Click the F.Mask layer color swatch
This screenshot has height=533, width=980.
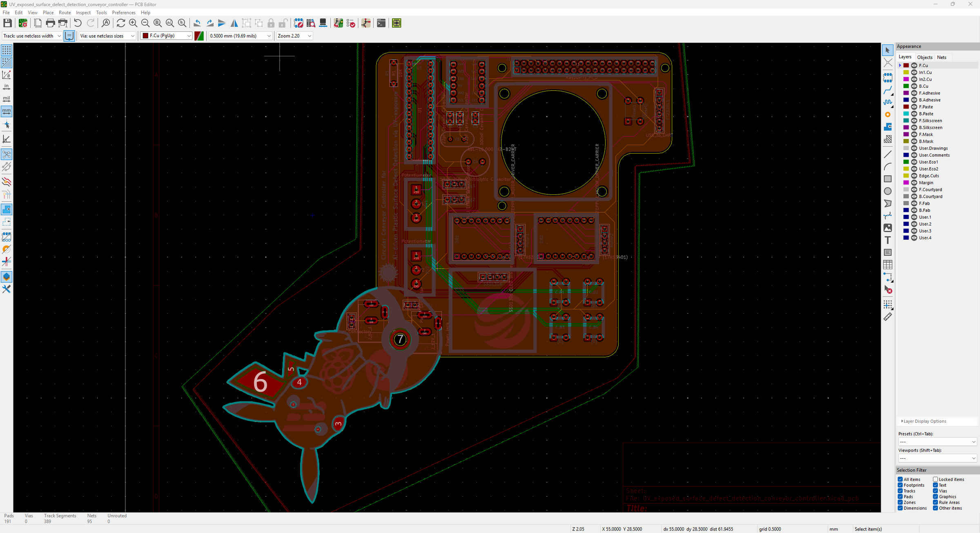[x=906, y=134]
